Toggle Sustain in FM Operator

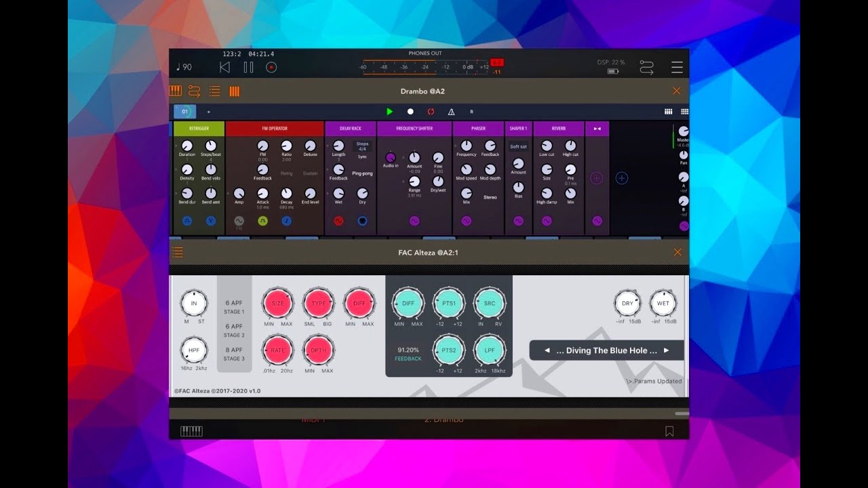pos(310,174)
